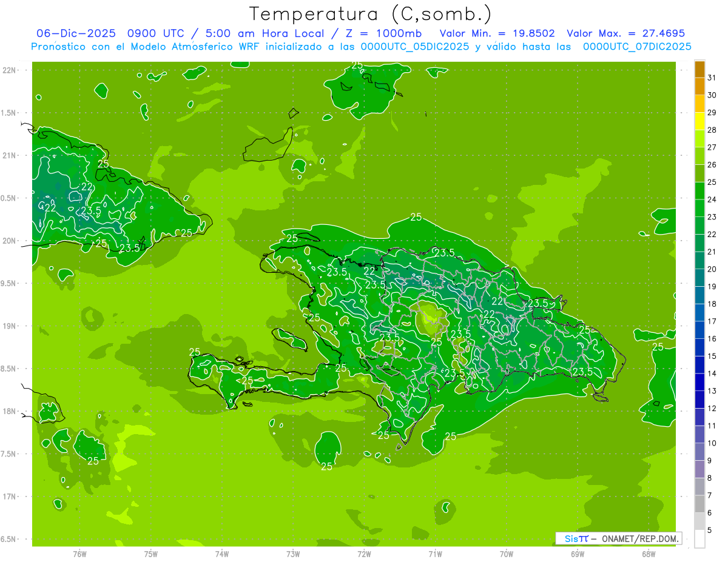Click the '0900 UTC' time text
This screenshot has height=562, width=728.
tap(157, 33)
